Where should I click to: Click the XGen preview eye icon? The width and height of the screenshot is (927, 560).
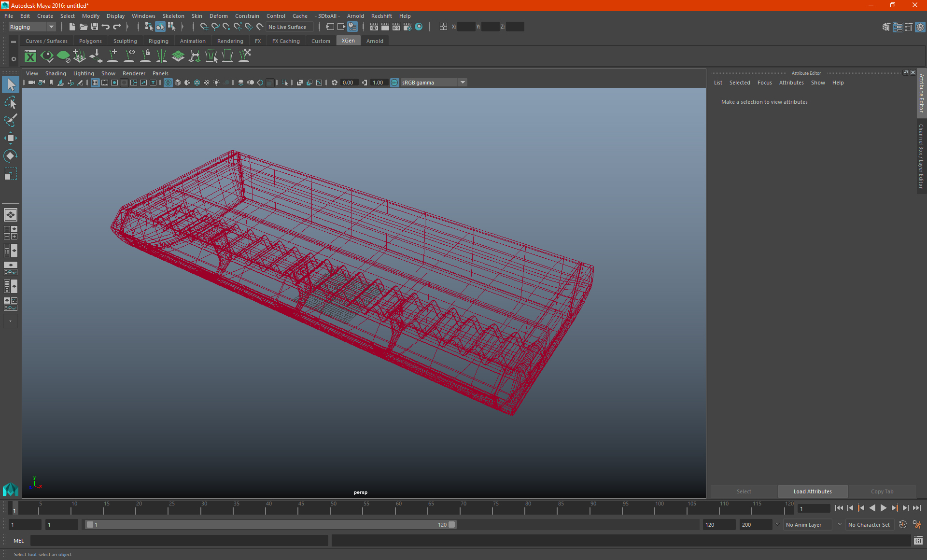point(47,56)
